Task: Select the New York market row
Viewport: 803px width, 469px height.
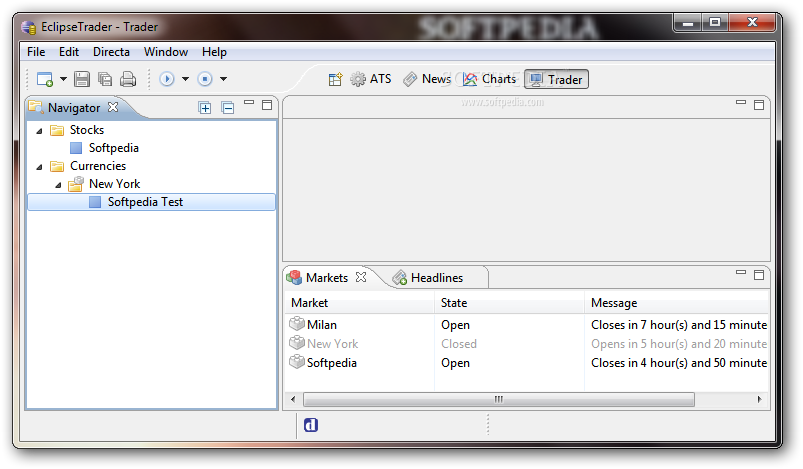Action: 526,344
